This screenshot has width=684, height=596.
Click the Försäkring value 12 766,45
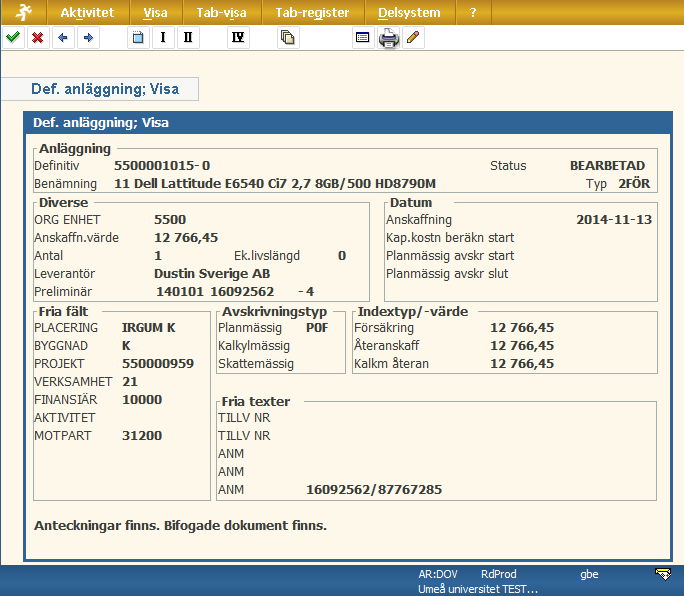coord(522,328)
